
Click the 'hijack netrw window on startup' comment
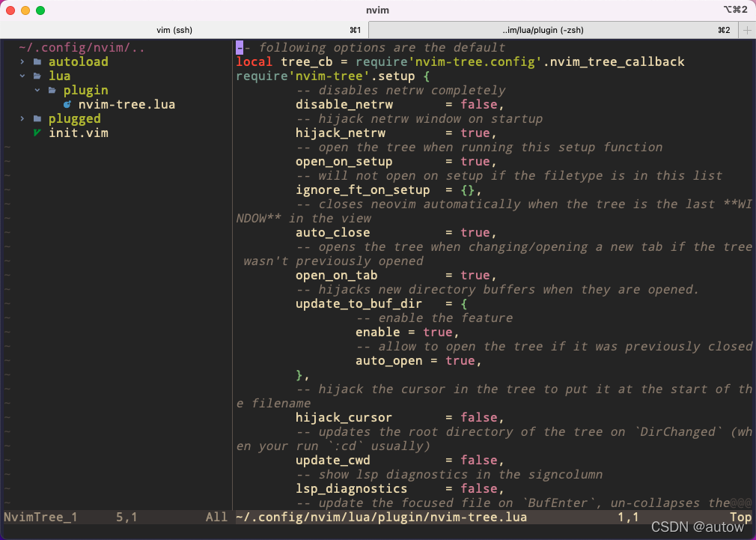tap(419, 119)
